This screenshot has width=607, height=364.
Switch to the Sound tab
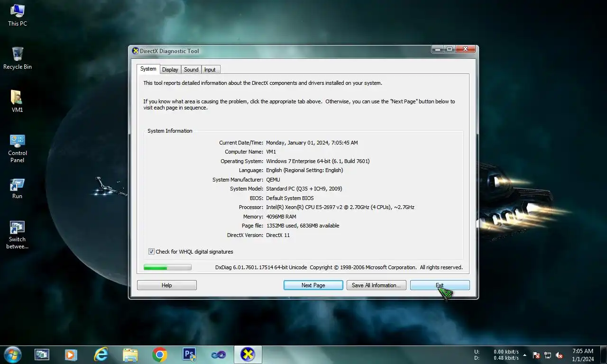(191, 70)
